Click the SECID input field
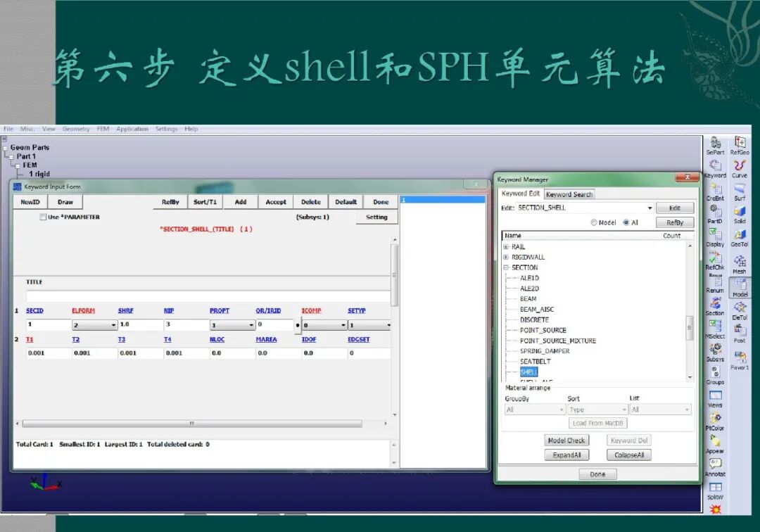 (x=48, y=324)
